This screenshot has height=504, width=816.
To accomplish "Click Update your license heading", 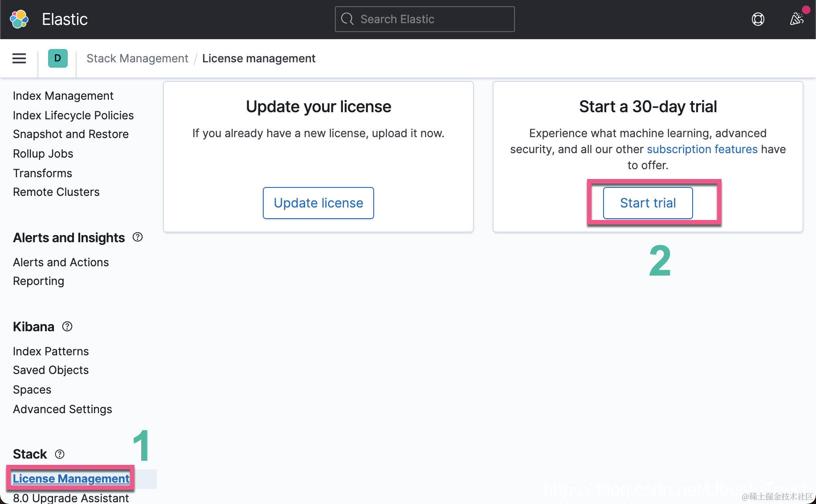I will 318,106.
